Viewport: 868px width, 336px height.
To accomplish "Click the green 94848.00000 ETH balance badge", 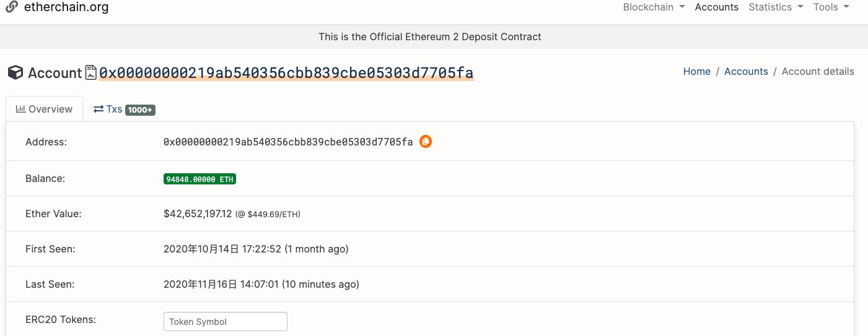I will [199, 179].
